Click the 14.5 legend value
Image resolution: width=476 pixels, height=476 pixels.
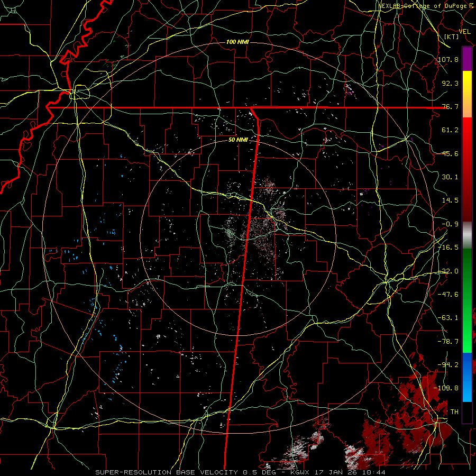[x=450, y=200]
